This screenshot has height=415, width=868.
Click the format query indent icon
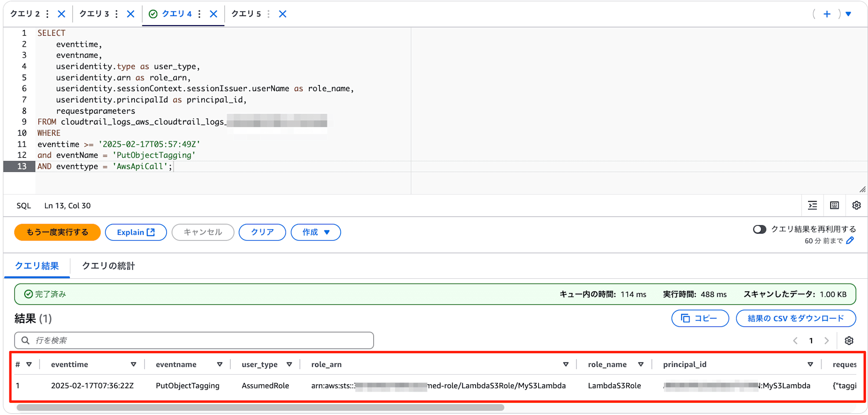(812, 205)
